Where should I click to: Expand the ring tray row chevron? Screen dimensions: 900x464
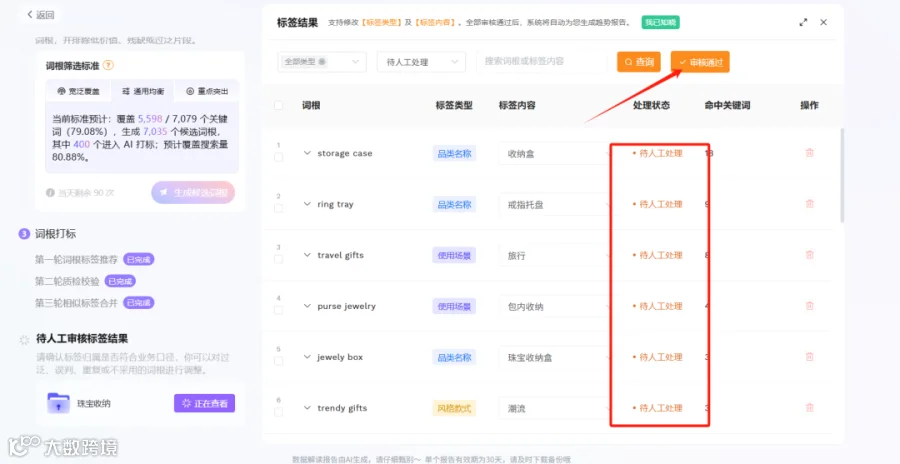[x=307, y=204]
